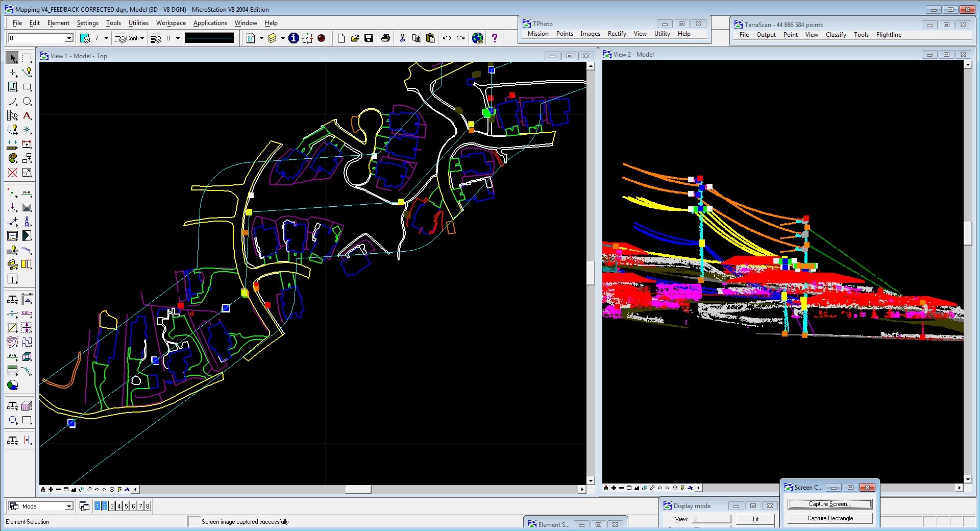980x531 pixels.
Task: Toggle view 1 window button
Action: point(97,506)
